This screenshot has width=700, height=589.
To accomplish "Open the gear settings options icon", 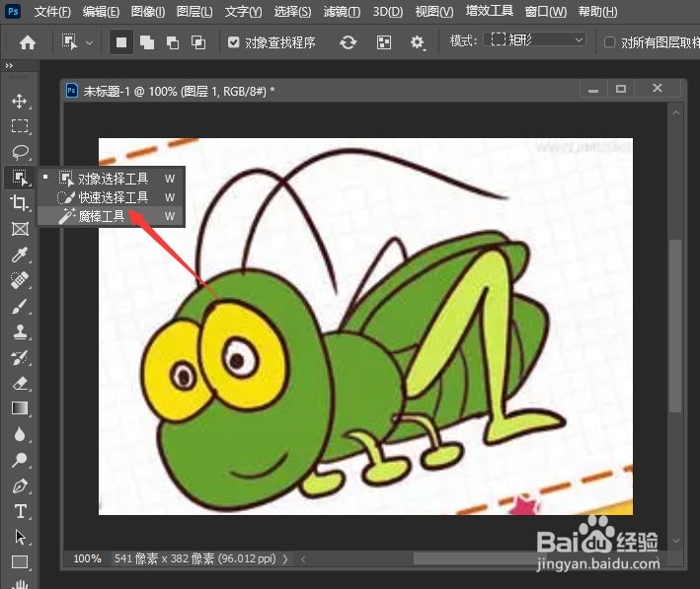I will (x=417, y=42).
